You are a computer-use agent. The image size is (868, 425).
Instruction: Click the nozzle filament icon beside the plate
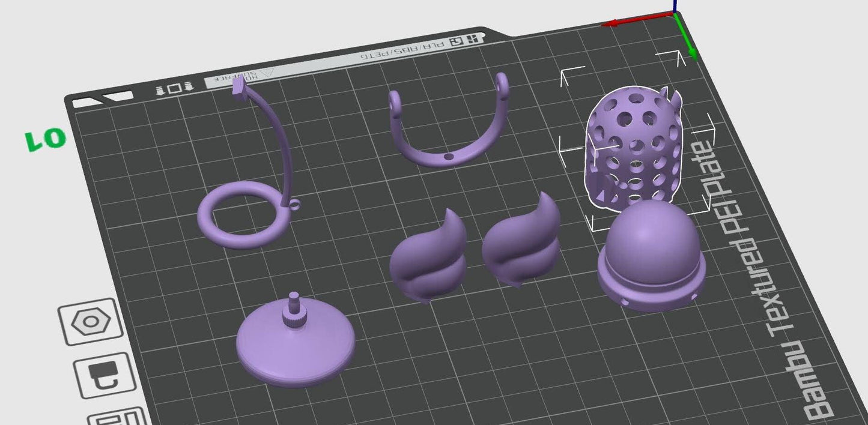tap(105, 375)
